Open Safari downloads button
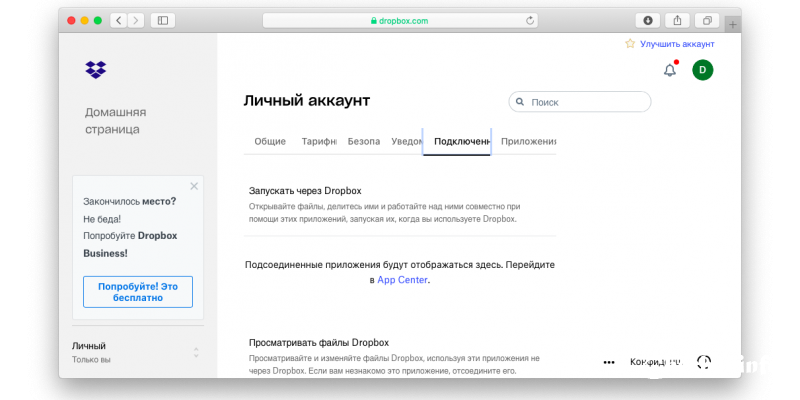Screen dimensions: 800x400 click(x=648, y=20)
